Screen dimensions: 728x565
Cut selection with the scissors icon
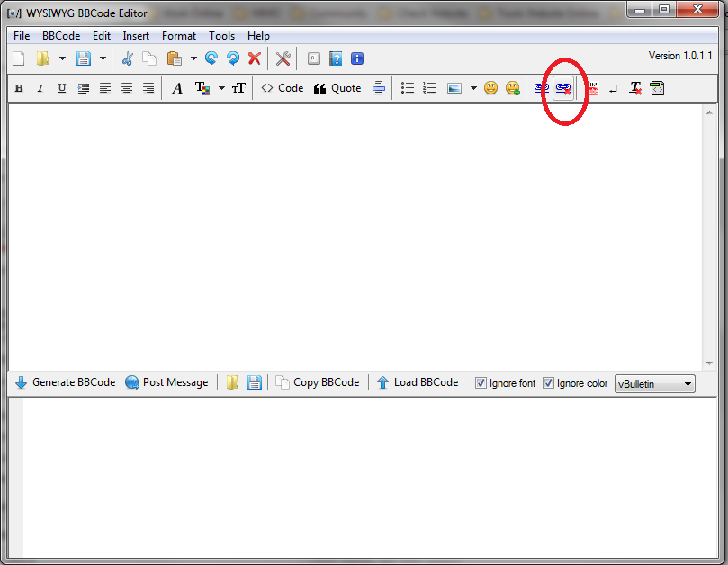(x=127, y=58)
